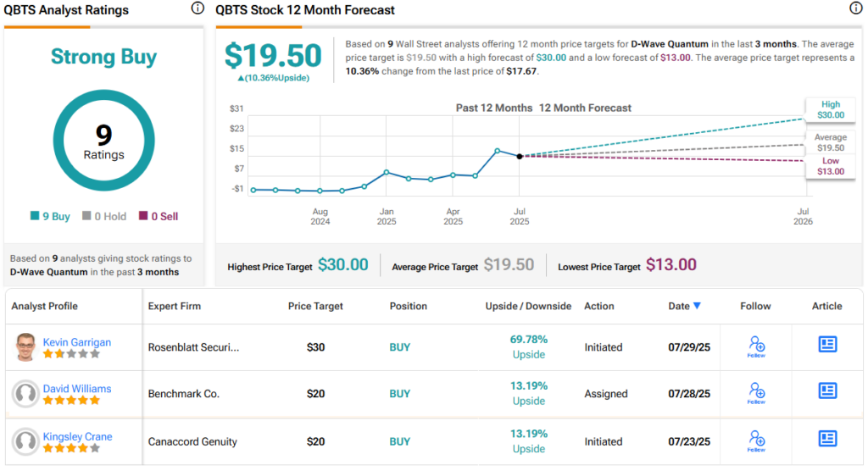This screenshot has height=471, width=868.
Task: Click Kevin Garrigan's profile photo
Action: point(25,346)
